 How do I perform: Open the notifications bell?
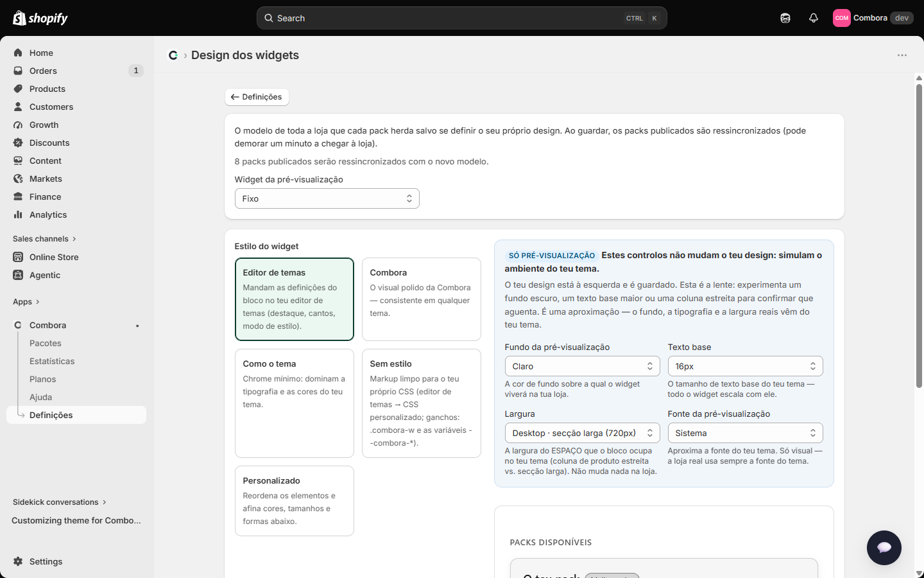coord(814,18)
